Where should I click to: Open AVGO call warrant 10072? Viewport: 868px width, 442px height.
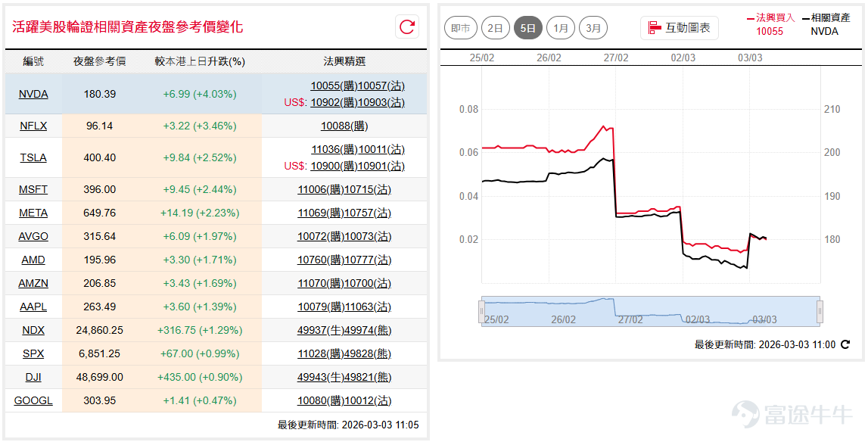pyautogui.click(x=321, y=236)
